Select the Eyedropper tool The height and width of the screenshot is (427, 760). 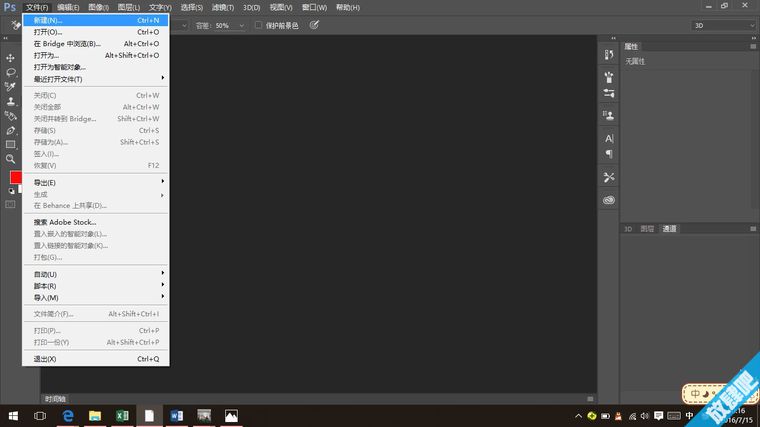pos(10,87)
